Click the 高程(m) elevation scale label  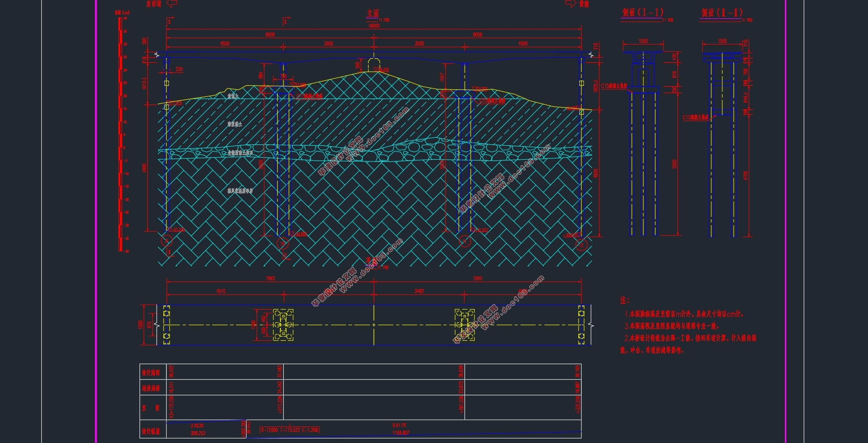(x=122, y=12)
